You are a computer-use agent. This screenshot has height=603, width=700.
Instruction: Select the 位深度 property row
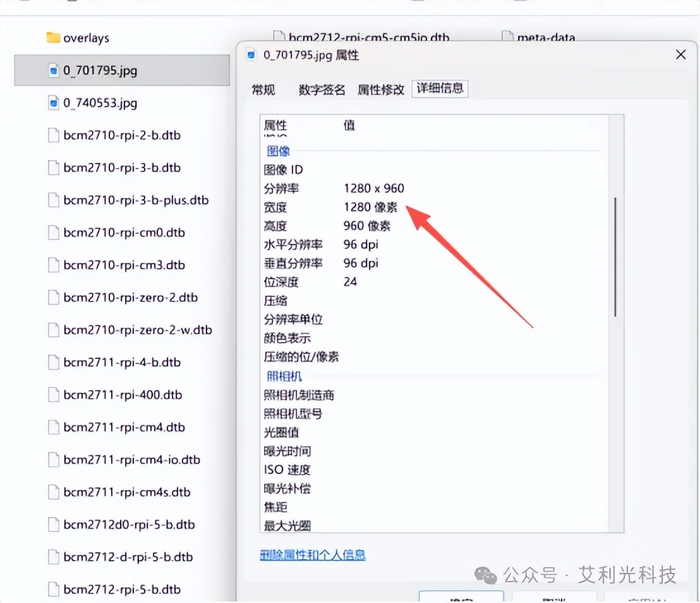click(433, 282)
